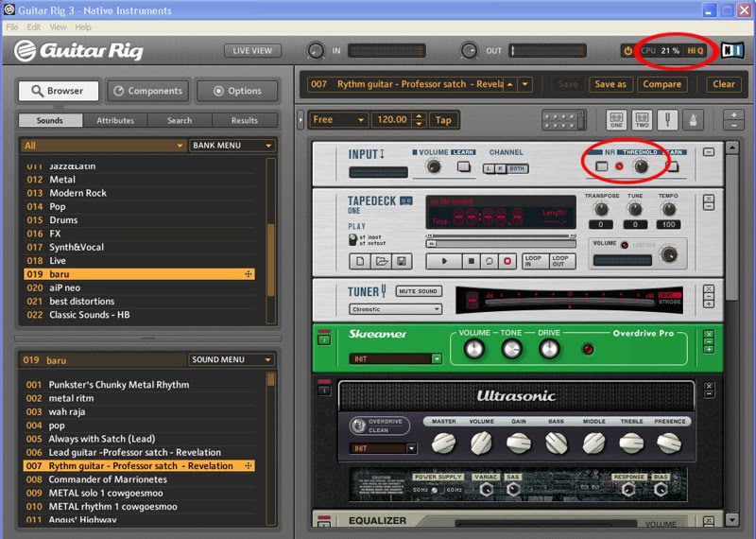This screenshot has width=756, height=539.
Task: Open the File menu
Action: [12, 27]
